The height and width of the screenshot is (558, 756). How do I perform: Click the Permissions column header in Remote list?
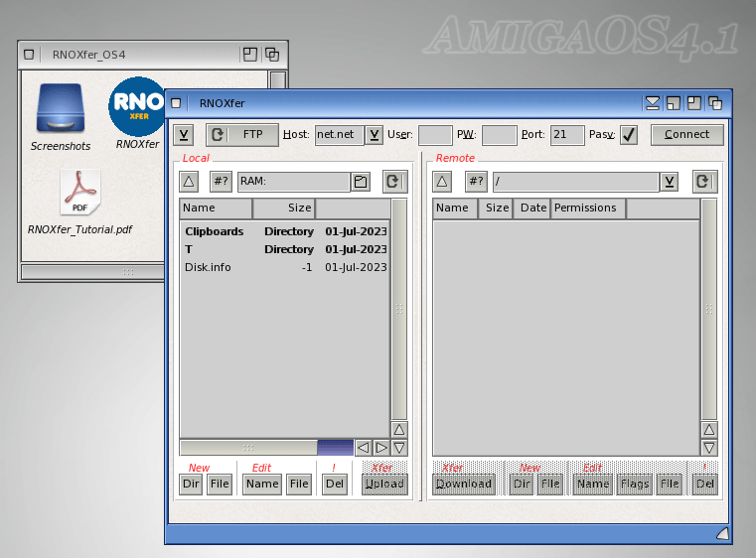587,209
